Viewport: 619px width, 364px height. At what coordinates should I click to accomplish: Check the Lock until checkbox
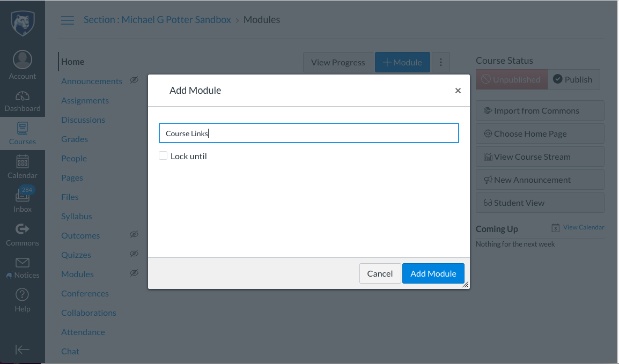coord(163,156)
